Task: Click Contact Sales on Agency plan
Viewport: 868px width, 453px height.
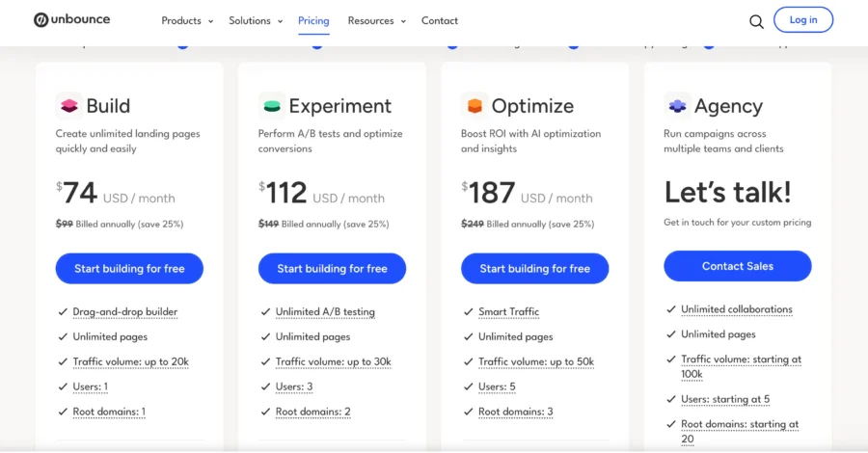Action: point(738,266)
